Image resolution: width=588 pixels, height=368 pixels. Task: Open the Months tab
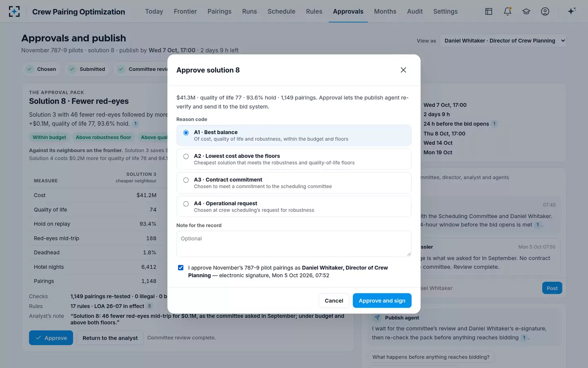(385, 11)
